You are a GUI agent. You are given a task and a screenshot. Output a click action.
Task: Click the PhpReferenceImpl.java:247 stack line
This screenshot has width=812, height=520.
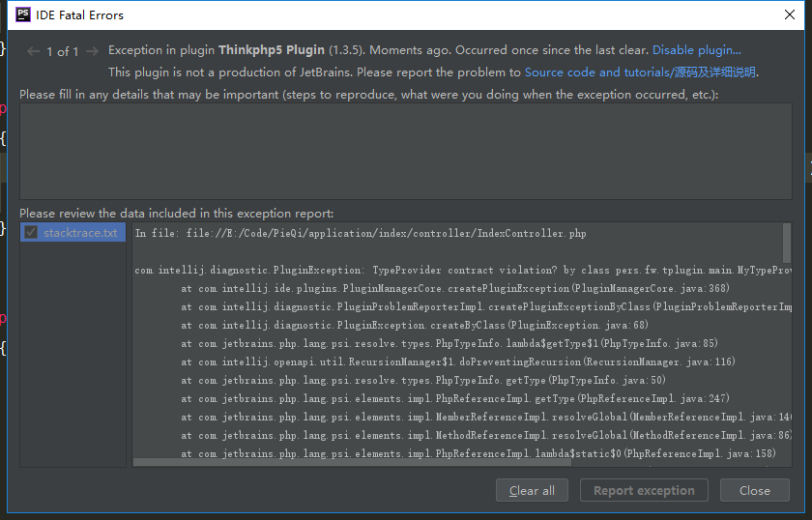(x=455, y=398)
